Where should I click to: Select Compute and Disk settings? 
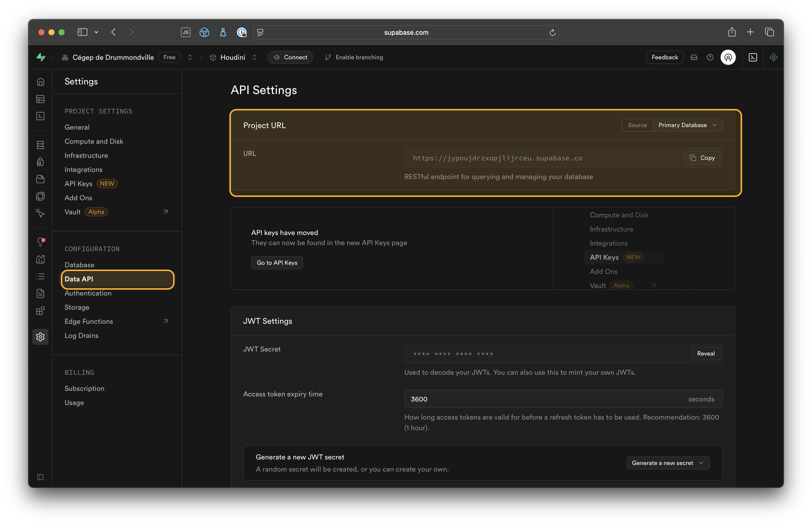pos(94,141)
